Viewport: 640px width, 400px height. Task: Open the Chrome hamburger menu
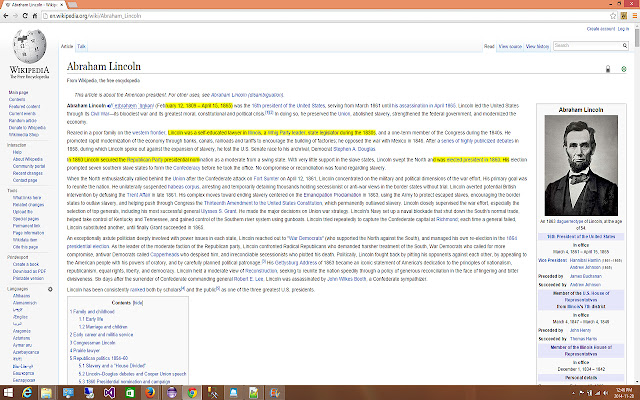(635, 16)
